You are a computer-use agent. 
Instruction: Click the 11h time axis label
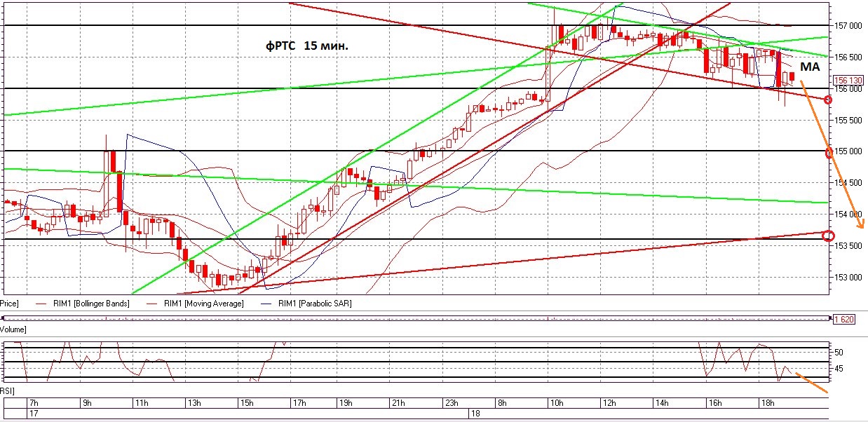(x=140, y=404)
